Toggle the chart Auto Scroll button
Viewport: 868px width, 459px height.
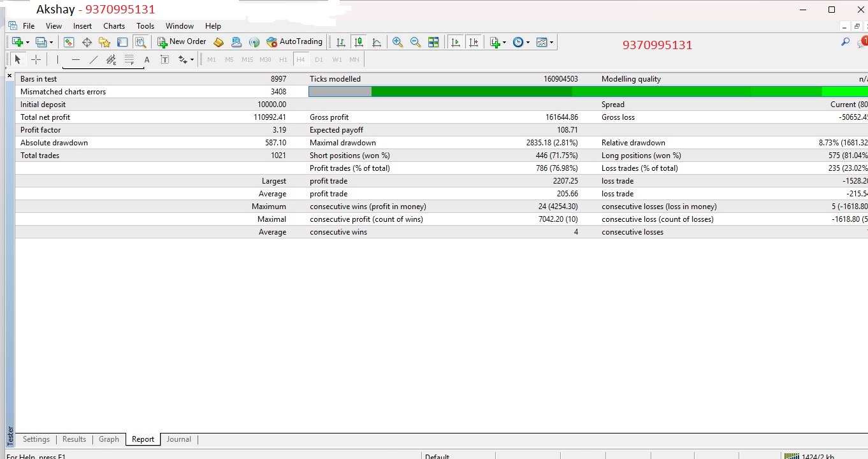coord(456,42)
